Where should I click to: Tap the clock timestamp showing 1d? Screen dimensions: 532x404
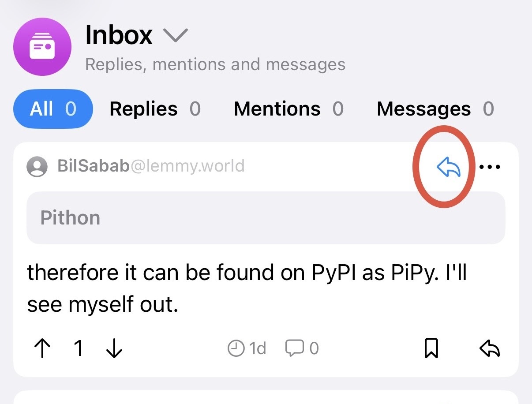[x=247, y=349]
